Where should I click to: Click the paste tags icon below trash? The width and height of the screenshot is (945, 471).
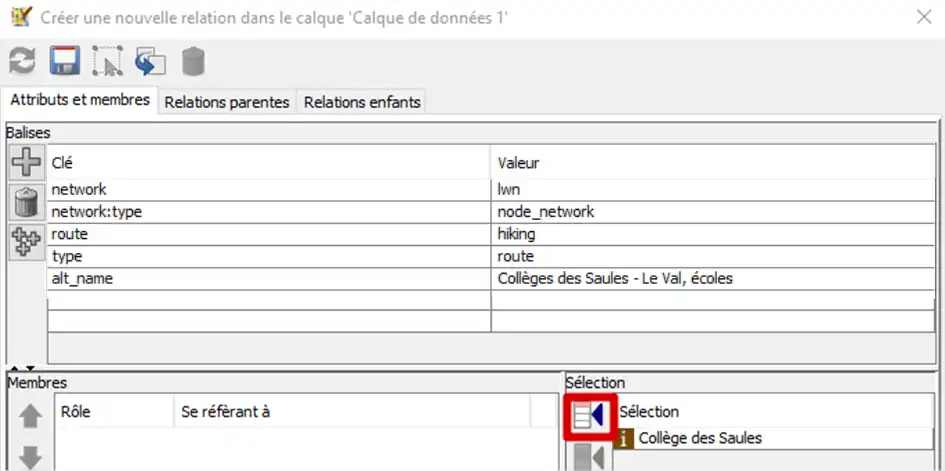(x=26, y=242)
